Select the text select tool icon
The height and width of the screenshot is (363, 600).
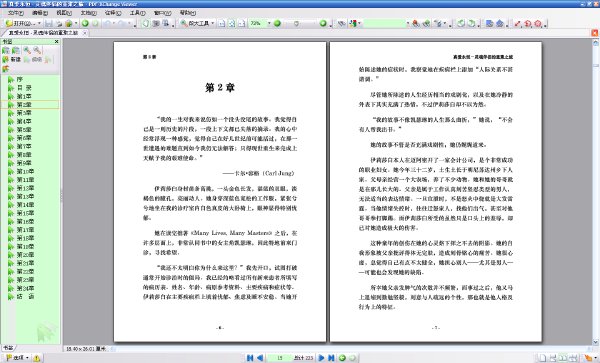coord(166,23)
